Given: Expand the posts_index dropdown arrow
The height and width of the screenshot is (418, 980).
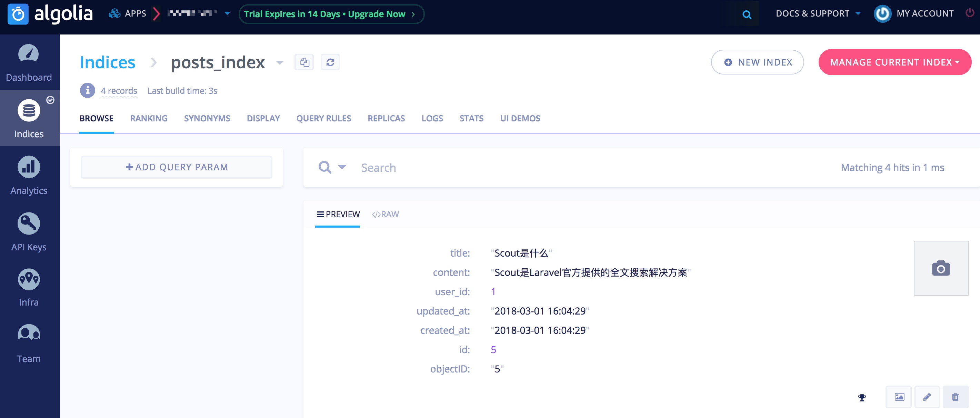Looking at the screenshot, I should 280,62.
